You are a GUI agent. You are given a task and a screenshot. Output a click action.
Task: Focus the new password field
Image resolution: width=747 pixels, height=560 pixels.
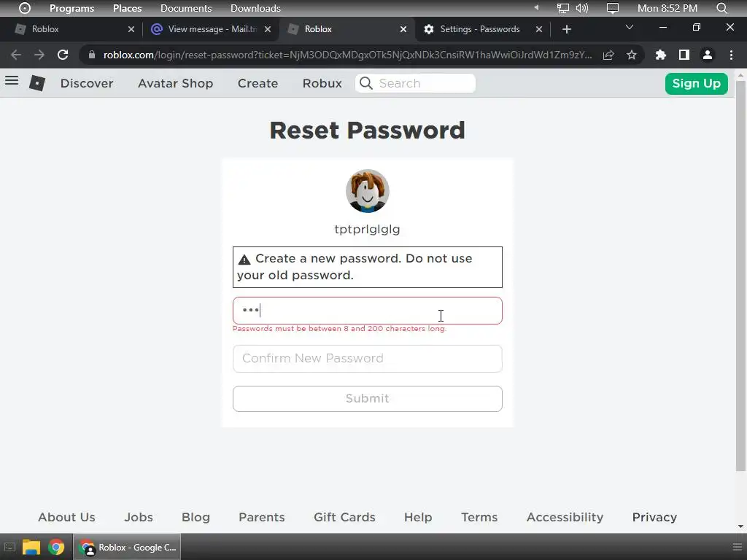click(368, 311)
